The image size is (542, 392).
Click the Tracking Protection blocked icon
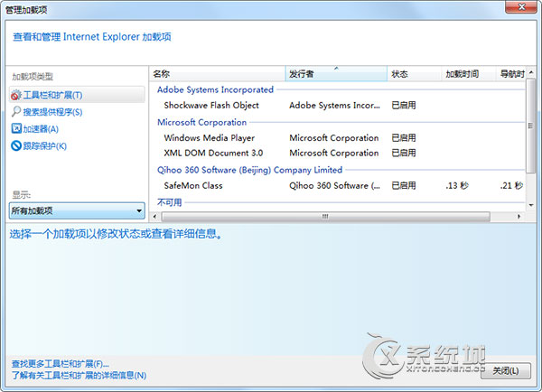[x=16, y=145]
